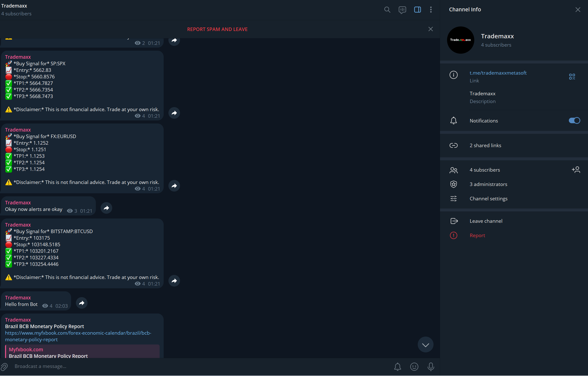The height and width of the screenshot is (376, 588).
Task: Forward the 'Hello from Bot' message
Action: point(81,303)
